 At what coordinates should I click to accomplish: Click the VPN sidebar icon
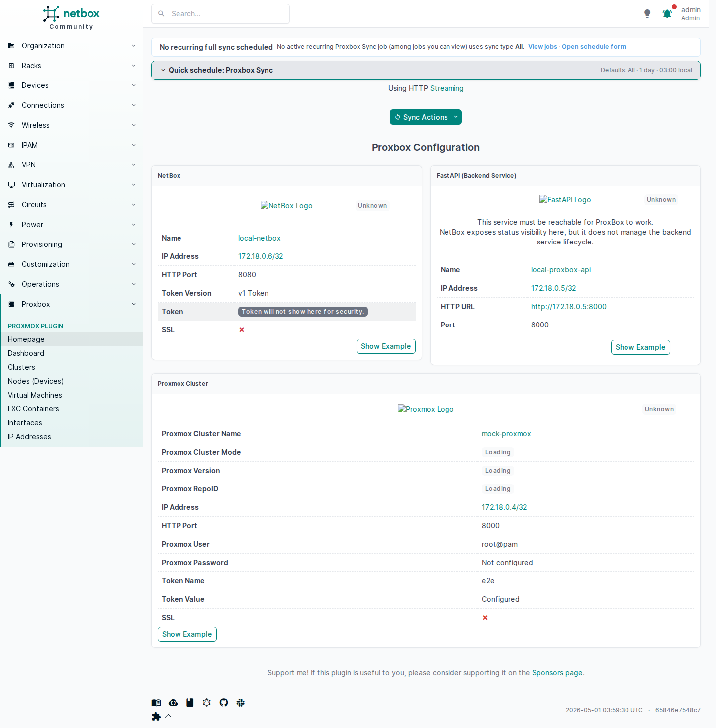coord(11,165)
